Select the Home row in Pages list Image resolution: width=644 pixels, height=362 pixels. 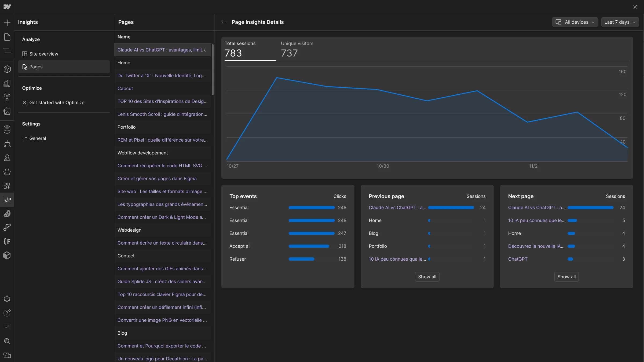point(163,63)
